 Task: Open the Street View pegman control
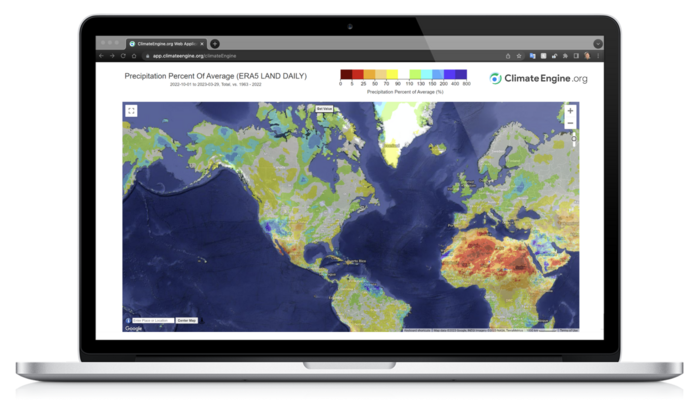pos(574,141)
